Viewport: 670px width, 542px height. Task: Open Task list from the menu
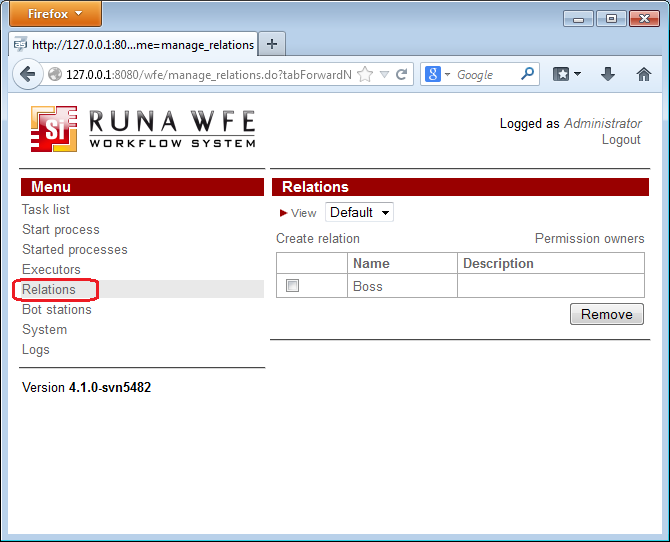coord(46,209)
